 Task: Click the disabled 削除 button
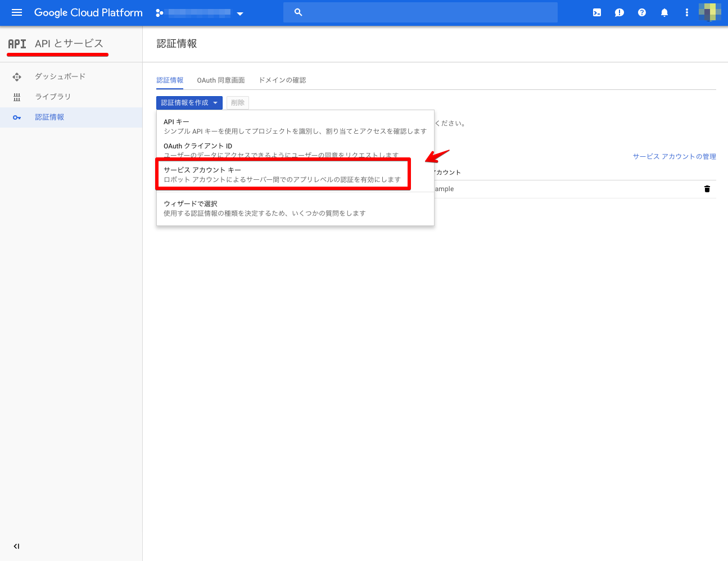coord(238,103)
